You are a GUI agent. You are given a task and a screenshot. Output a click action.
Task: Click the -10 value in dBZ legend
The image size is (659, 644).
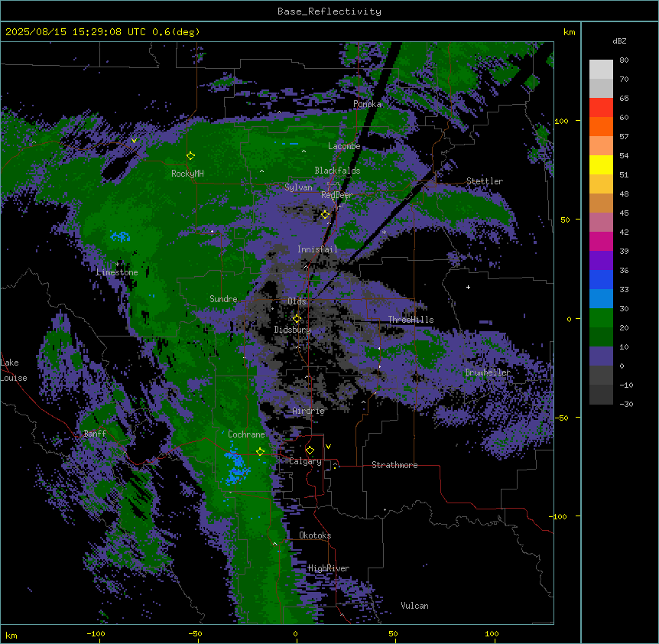(626, 385)
